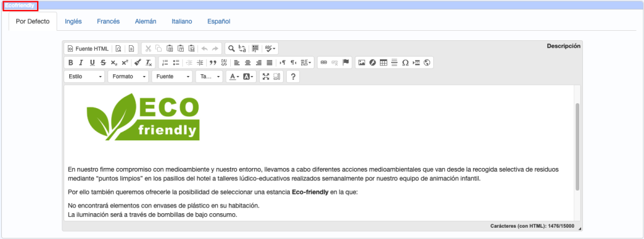Image resolution: width=644 pixels, height=239 pixels.
Task: Open the Replace text tool
Action: point(242,48)
